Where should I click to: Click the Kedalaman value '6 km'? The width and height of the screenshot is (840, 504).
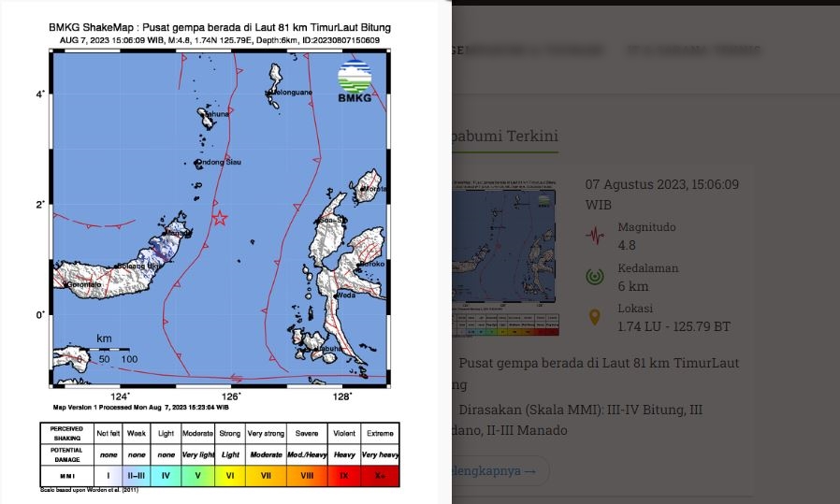(632, 286)
